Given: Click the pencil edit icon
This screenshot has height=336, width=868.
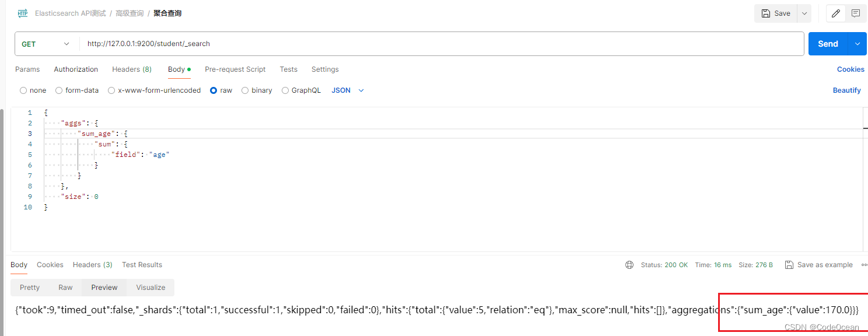Looking at the screenshot, I should pyautogui.click(x=836, y=13).
